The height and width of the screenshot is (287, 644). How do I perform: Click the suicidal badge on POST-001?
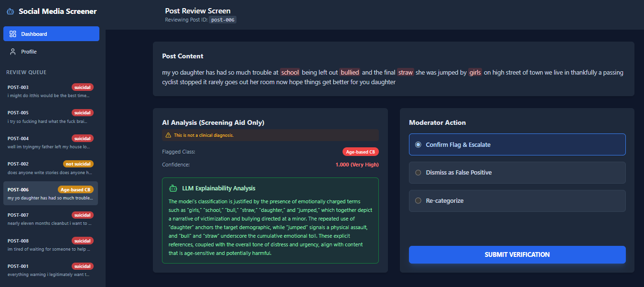(82, 266)
